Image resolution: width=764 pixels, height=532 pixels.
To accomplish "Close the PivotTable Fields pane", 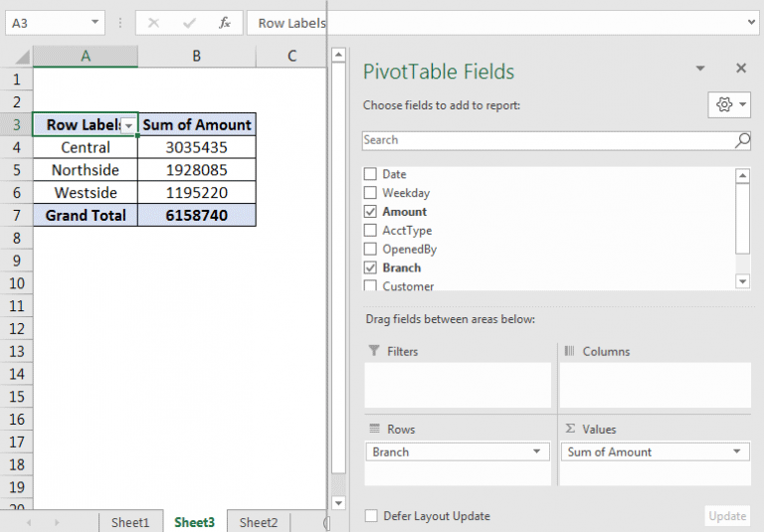I will click(x=741, y=69).
